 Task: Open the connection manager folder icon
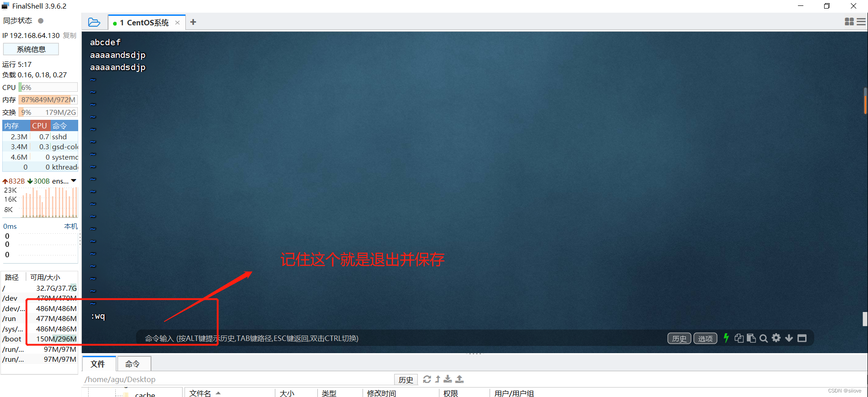coord(94,22)
